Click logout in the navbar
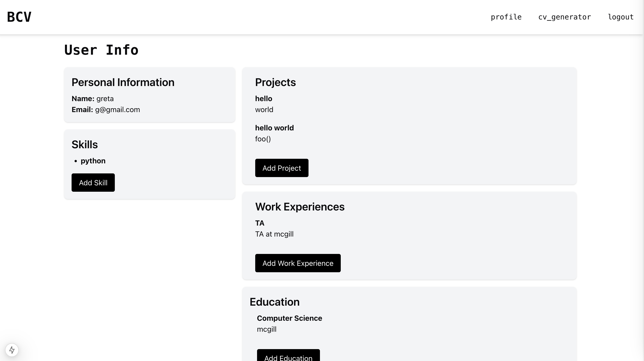 tap(620, 17)
